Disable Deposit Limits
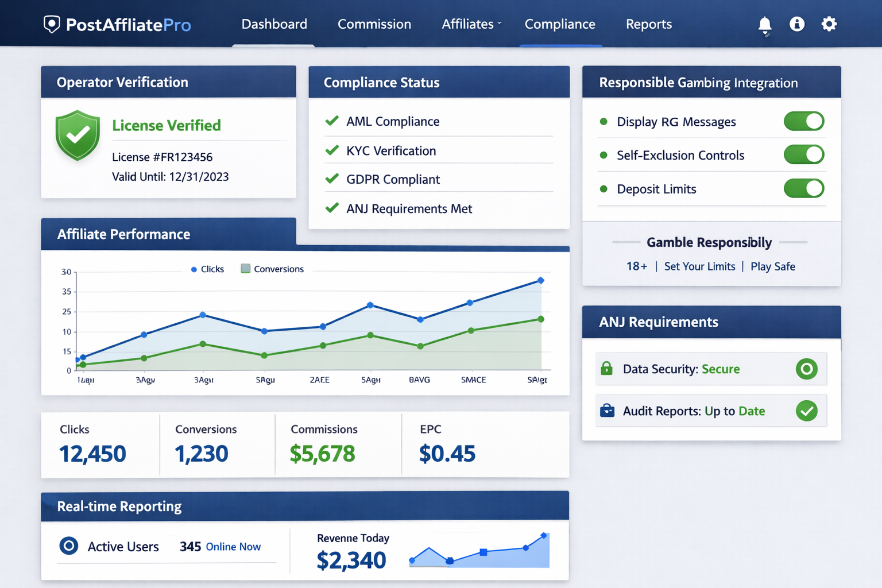Viewport: 882px width, 588px height. coord(804,188)
